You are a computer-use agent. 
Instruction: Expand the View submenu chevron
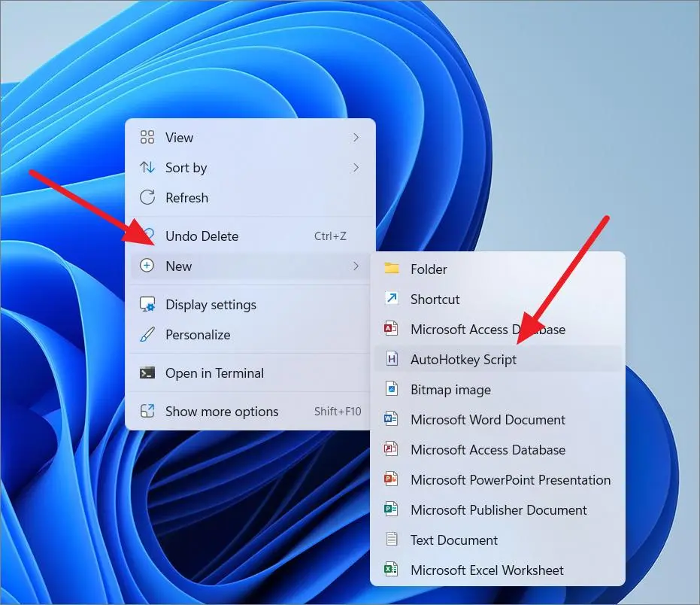(356, 137)
